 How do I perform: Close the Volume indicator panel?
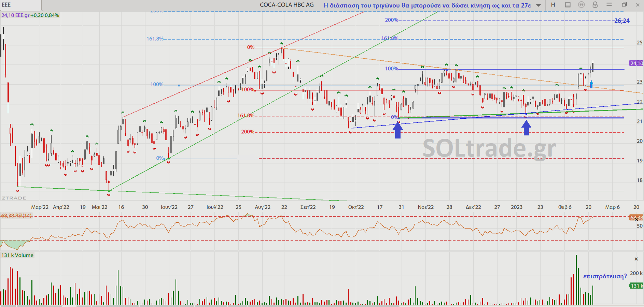click(x=636, y=259)
